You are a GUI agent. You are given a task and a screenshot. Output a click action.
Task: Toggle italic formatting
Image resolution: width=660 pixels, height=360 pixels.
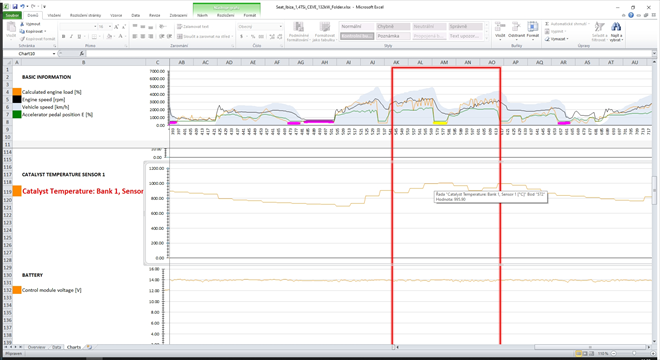pyautogui.click(x=71, y=37)
